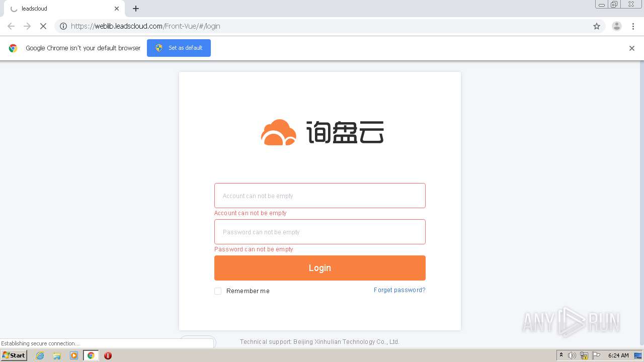Open the network tray icon
644x362 pixels.
coord(584,355)
